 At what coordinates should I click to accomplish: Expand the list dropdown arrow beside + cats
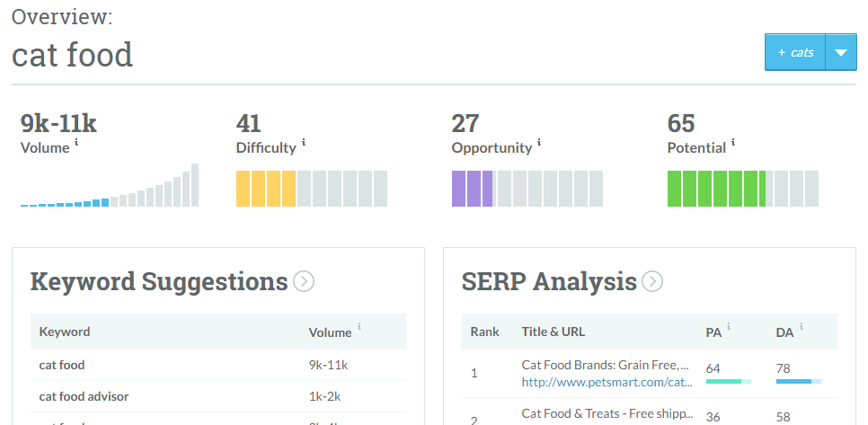point(840,53)
